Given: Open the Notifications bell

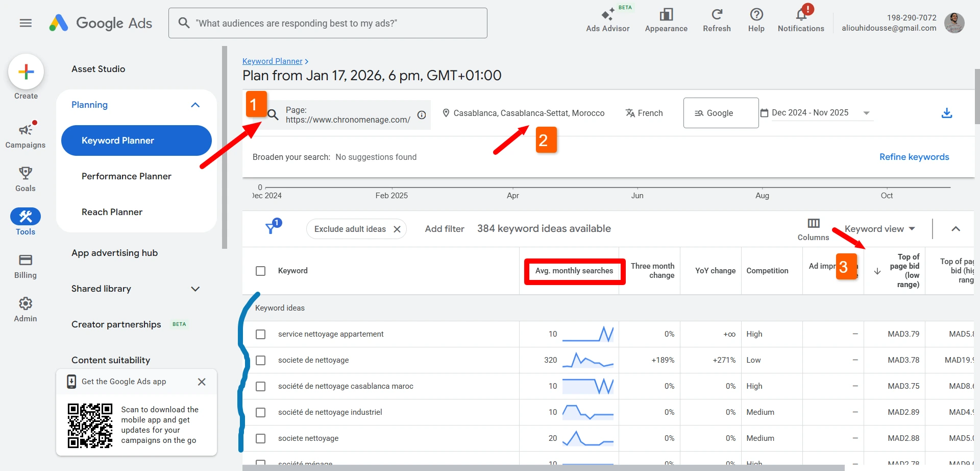Looking at the screenshot, I should pos(801,14).
